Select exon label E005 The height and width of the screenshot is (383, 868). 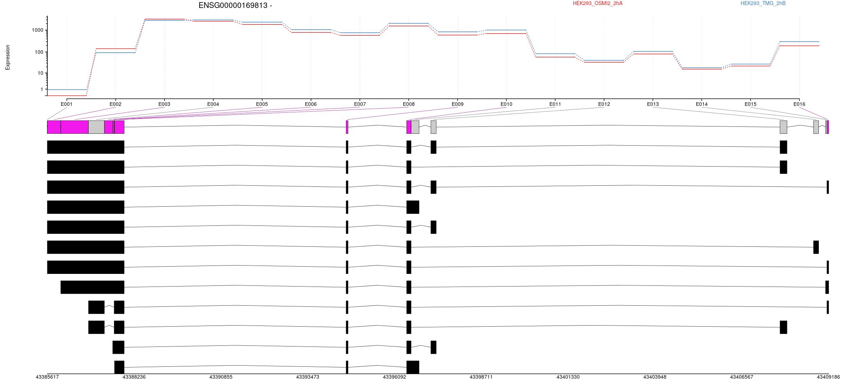point(262,104)
